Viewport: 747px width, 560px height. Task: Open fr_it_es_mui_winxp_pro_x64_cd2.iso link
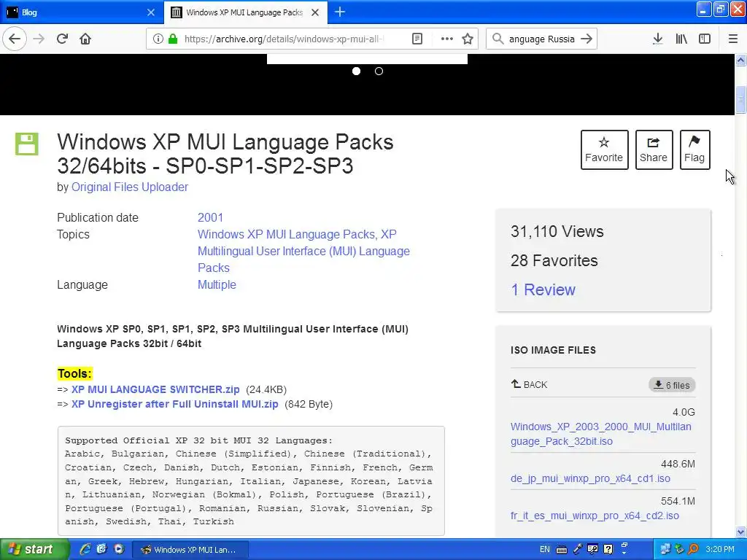click(x=595, y=516)
